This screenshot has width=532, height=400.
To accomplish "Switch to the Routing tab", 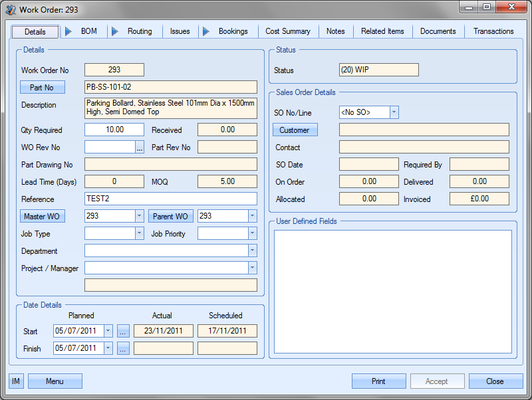I will [140, 31].
